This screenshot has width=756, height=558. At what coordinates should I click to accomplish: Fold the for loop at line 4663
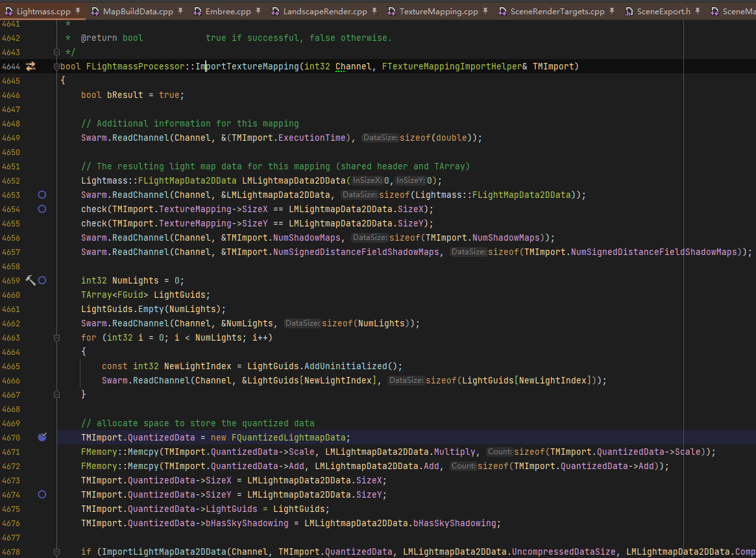(57, 337)
